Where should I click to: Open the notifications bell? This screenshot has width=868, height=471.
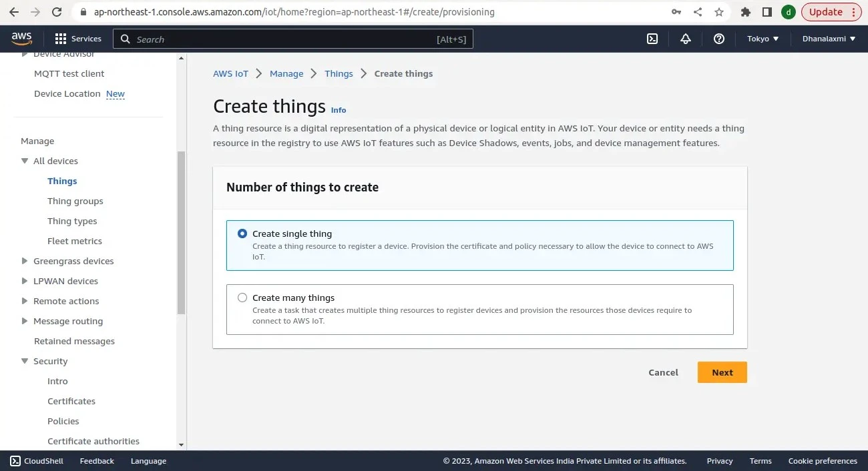coord(686,39)
